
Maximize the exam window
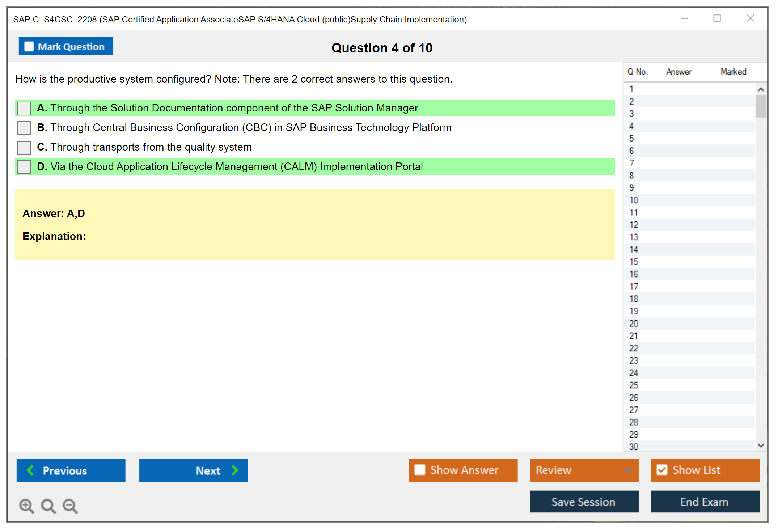[717, 18]
